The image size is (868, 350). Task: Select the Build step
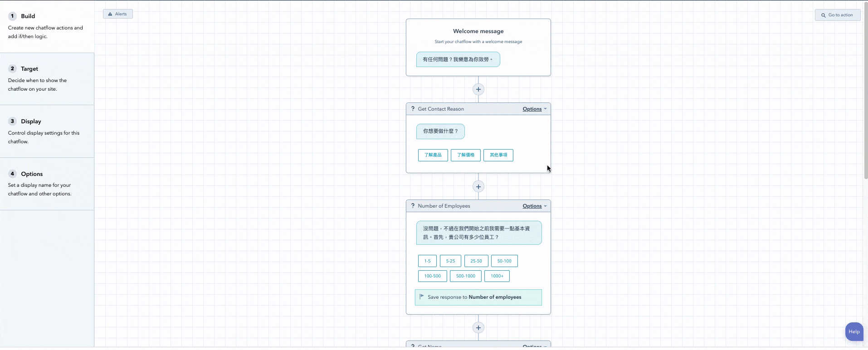pos(28,16)
